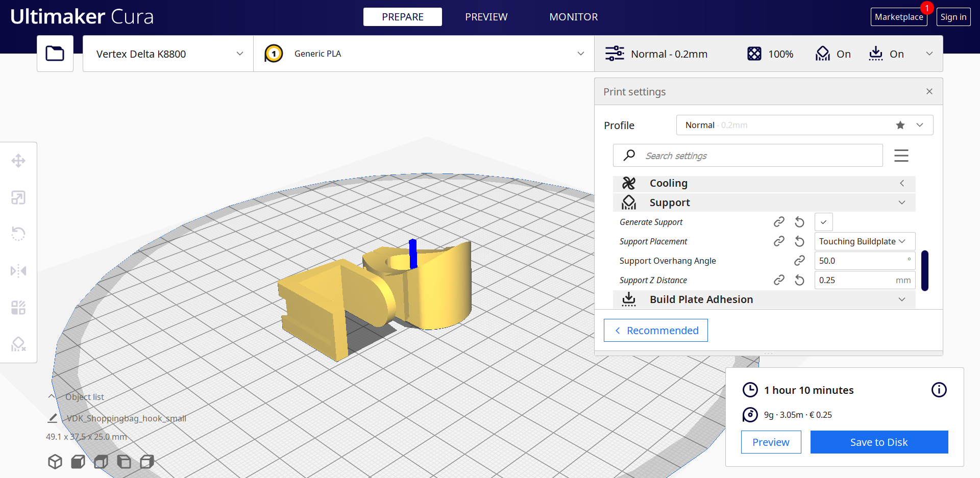Click link icon for Support Z Distance
This screenshot has height=478, width=980.
779,280
